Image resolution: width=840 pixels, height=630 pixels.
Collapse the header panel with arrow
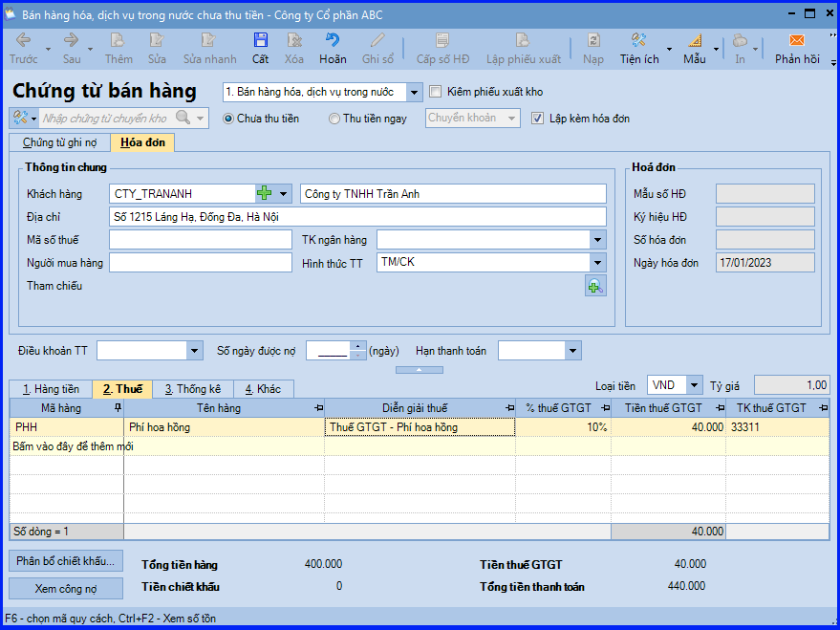click(x=420, y=370)
